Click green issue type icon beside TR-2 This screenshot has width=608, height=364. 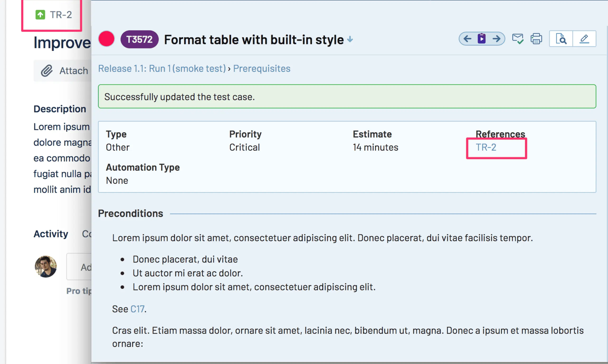(x=40, y=15)
